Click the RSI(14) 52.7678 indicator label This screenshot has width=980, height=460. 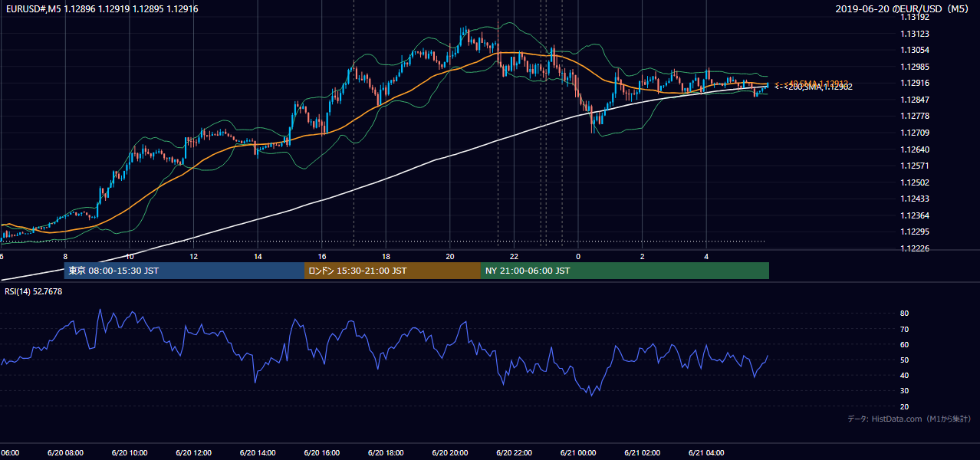[35, 291]
